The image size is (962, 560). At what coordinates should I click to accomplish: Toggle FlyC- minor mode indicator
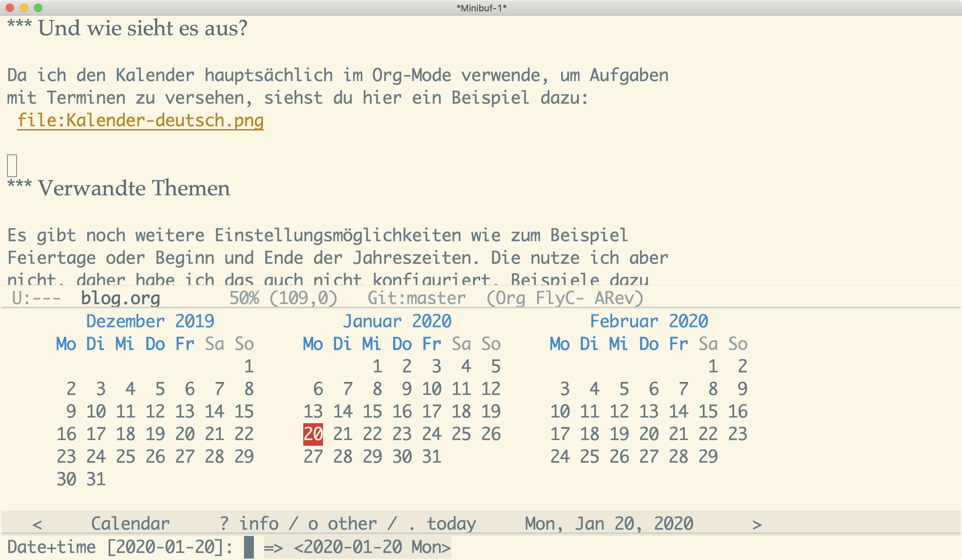pos(559,298)
